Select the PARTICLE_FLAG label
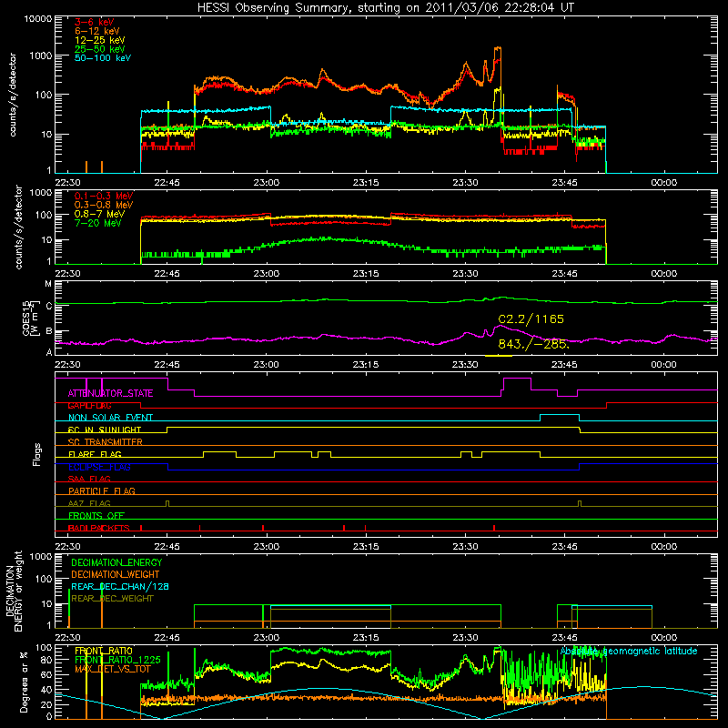Screen dimensions: 728x728 tap(102, 490)
